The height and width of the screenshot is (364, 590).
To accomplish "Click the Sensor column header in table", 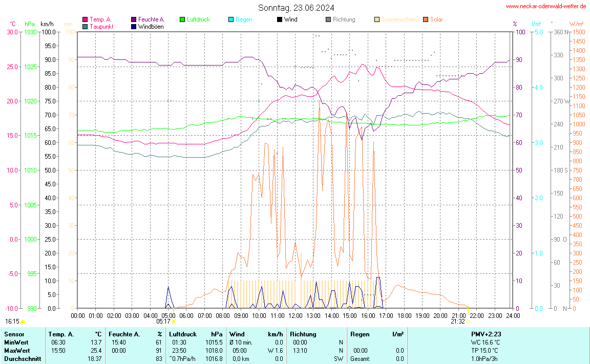I will point(14,334).
